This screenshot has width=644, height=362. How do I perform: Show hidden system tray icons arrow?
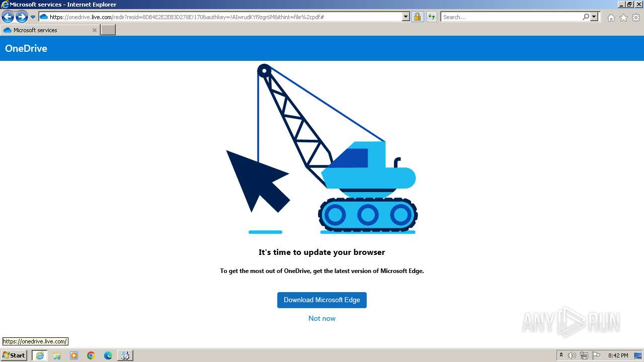click(561, 355)
